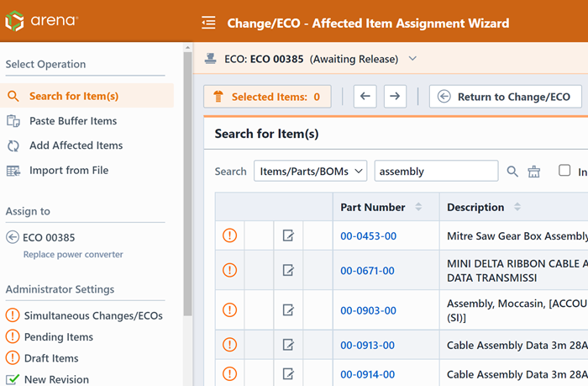
Task: Click the clear search icon next to magnifier
Action: [x=534, y=172]
